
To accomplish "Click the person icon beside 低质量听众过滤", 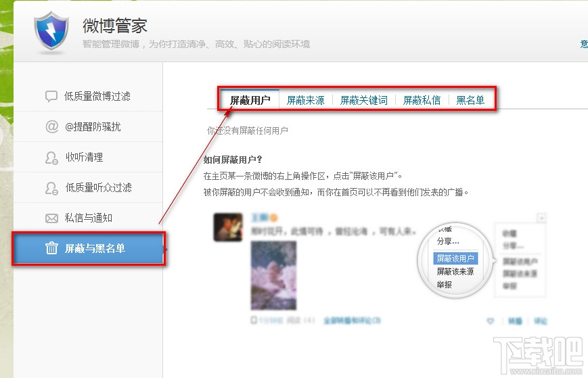I will point(51,188).
